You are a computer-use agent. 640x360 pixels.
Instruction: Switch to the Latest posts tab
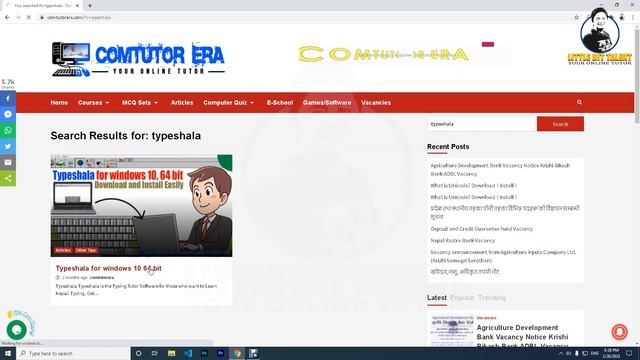click(x=437, y=298)
